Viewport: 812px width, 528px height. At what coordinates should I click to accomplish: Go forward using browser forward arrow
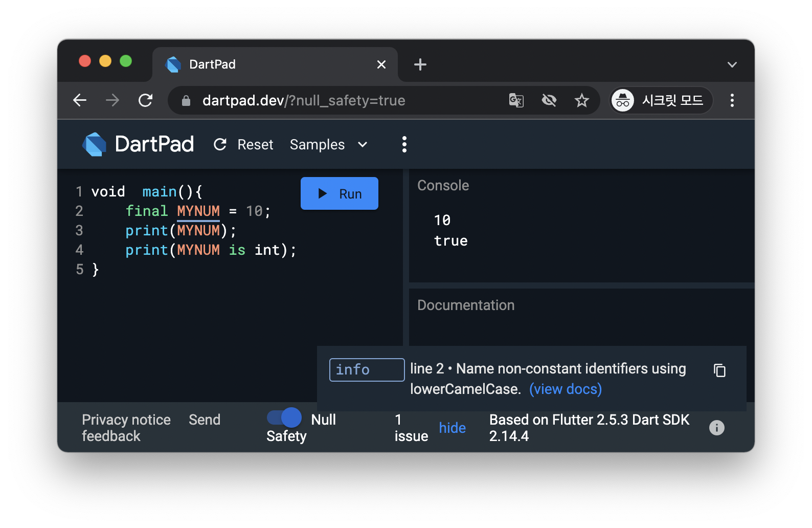click(112, 100)
